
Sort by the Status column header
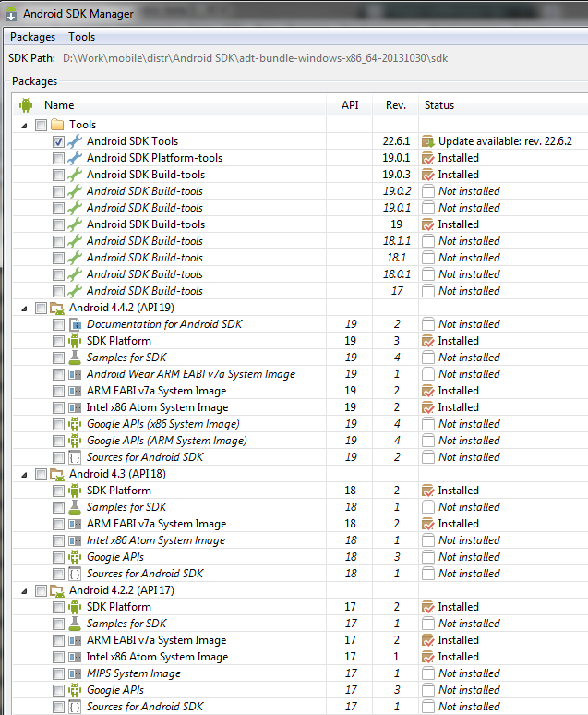[503, 105]
